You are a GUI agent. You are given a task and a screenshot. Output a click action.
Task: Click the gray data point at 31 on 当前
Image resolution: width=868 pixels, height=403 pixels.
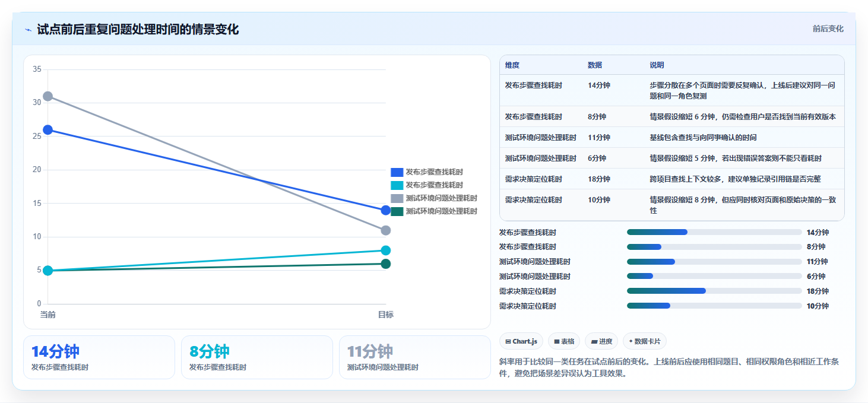48,96
